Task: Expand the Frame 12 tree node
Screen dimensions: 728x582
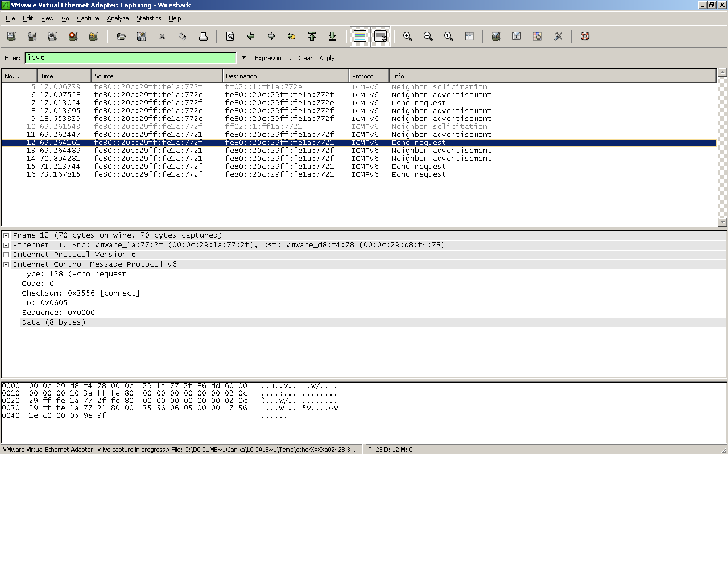Action: [6, 235]
